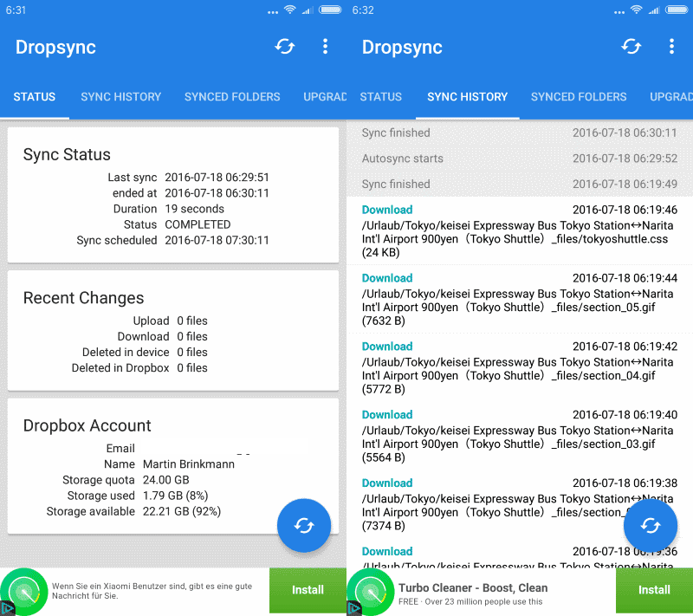Tap Sync scheduled time 2016-07-18 07:30:11
This screenshot has height=616, width=693.
[217, 240]
